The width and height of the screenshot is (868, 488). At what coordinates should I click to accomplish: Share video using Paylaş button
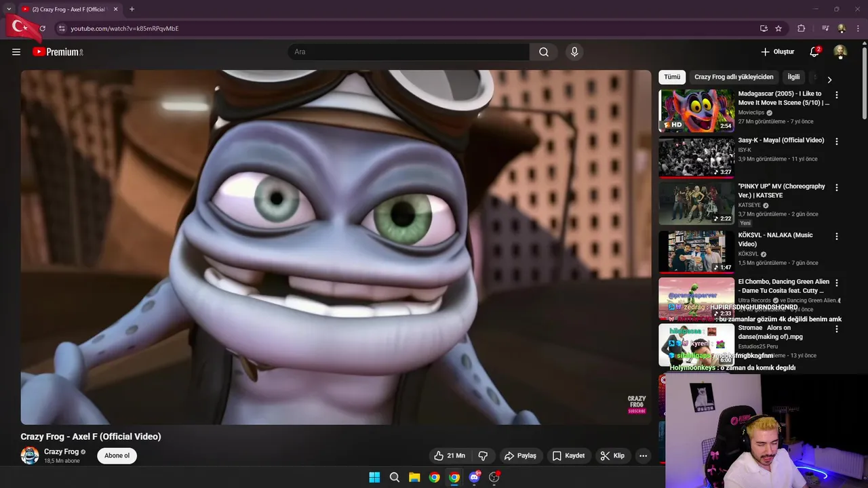(x=520, y=455)
